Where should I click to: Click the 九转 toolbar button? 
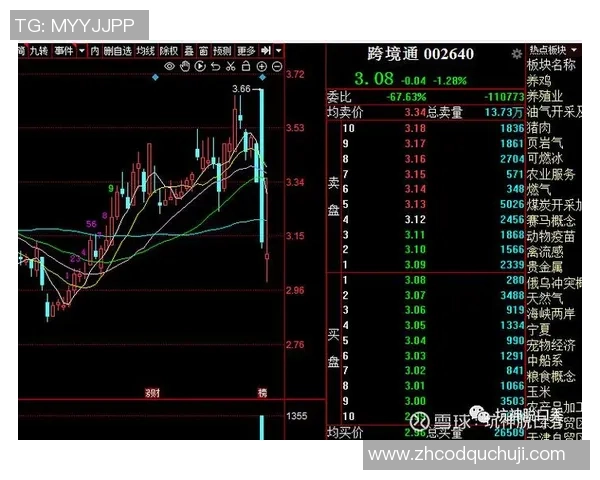click(39, 51)
